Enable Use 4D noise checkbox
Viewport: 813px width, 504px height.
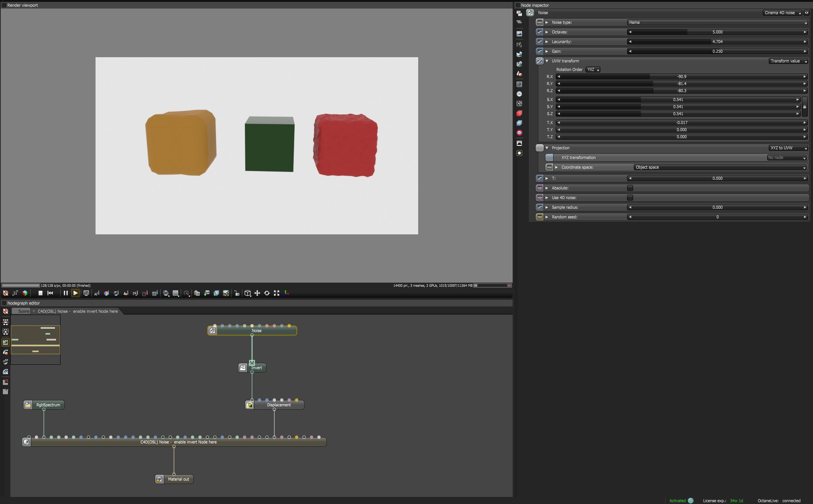point(630,198)
